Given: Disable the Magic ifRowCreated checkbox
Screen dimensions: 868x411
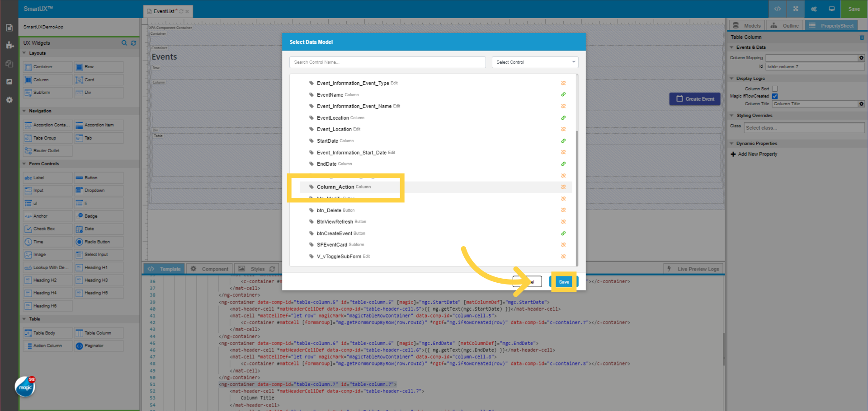Looking at the screenshot, I should pos(775,96).
